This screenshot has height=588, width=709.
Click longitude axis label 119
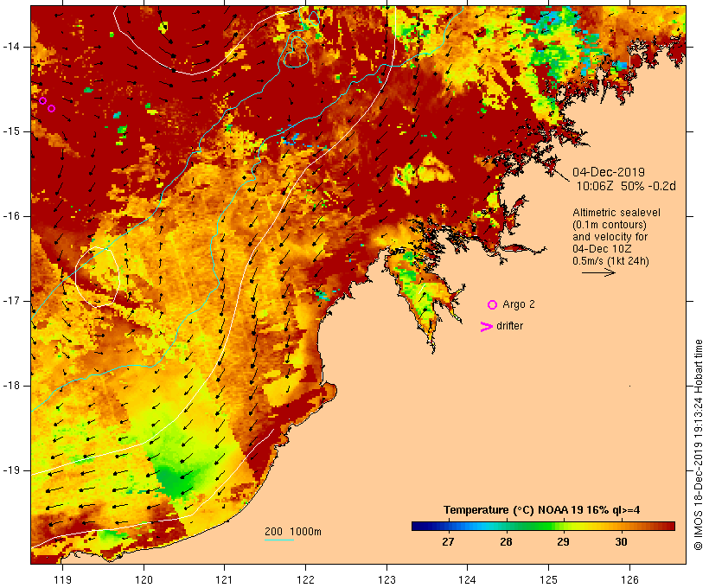point(62,579)
